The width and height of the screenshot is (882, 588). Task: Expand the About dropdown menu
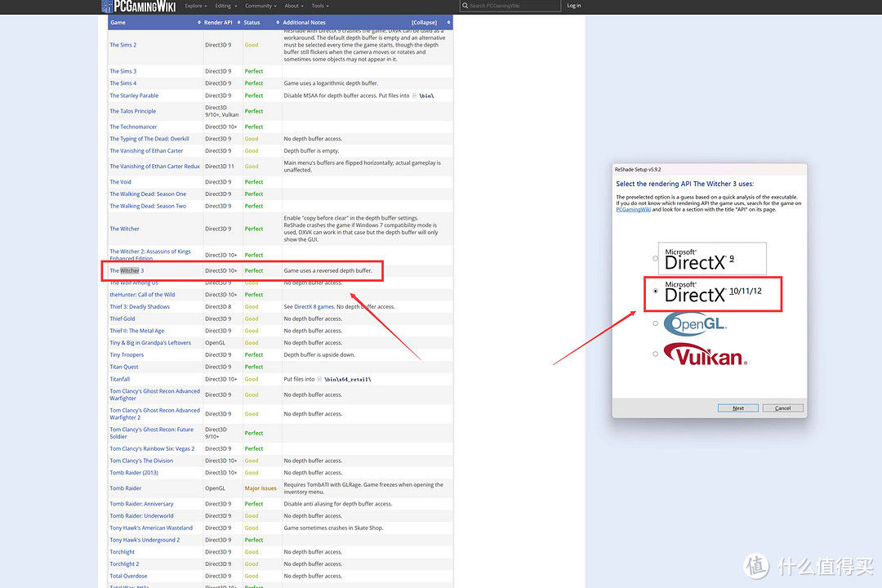(x=294, y=6)
